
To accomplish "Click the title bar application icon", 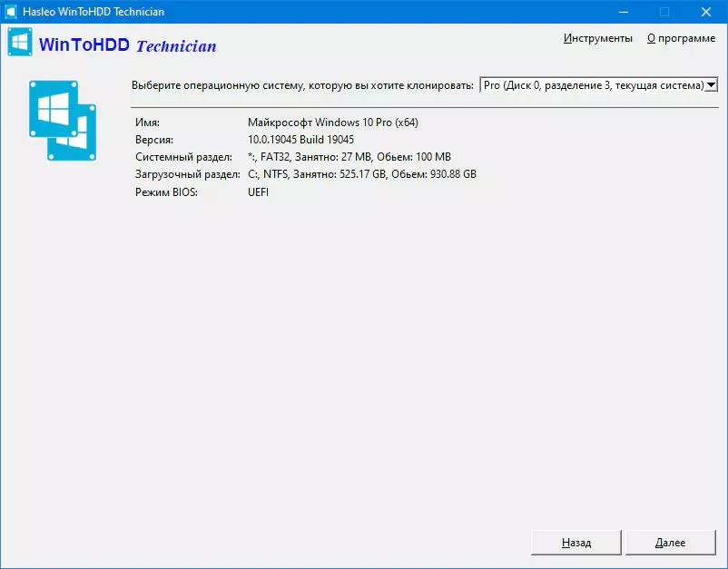I will pyautogui.click(x=11, y=12).
